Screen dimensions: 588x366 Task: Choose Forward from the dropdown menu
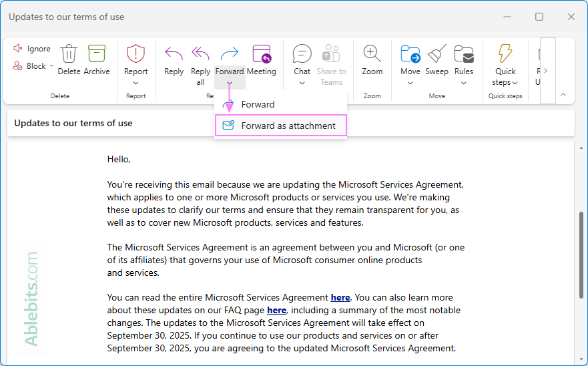[x=280, y=104]
